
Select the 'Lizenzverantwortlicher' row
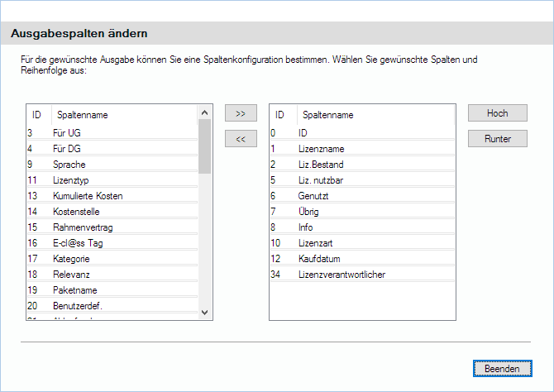[x=362, y=275]
